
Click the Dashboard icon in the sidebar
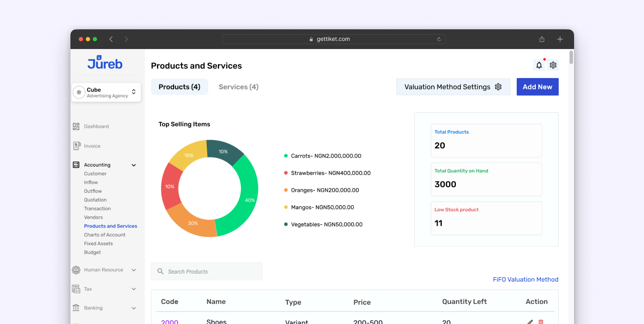tap(76, 127)
